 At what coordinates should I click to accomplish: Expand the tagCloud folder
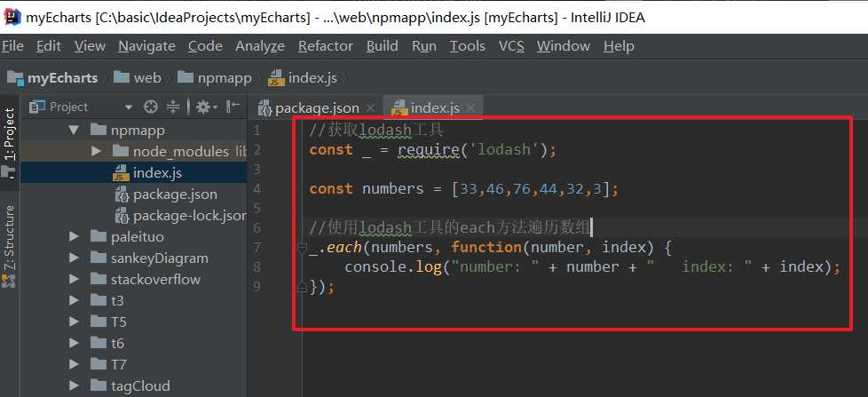tap(75, 385)
